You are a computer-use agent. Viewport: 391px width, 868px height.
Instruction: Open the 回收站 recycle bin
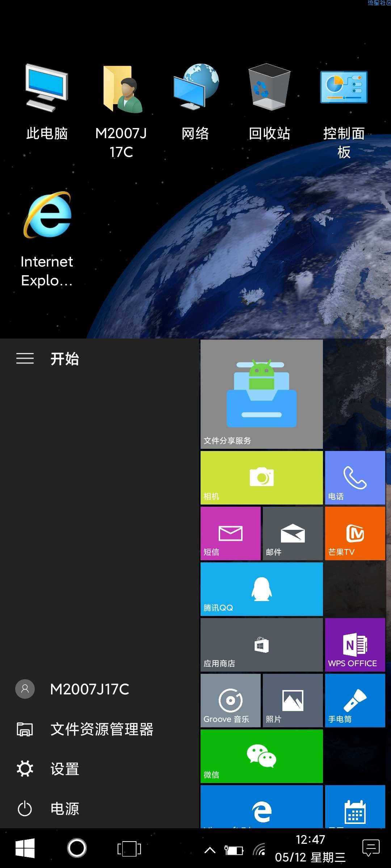(x=270, y=101)
